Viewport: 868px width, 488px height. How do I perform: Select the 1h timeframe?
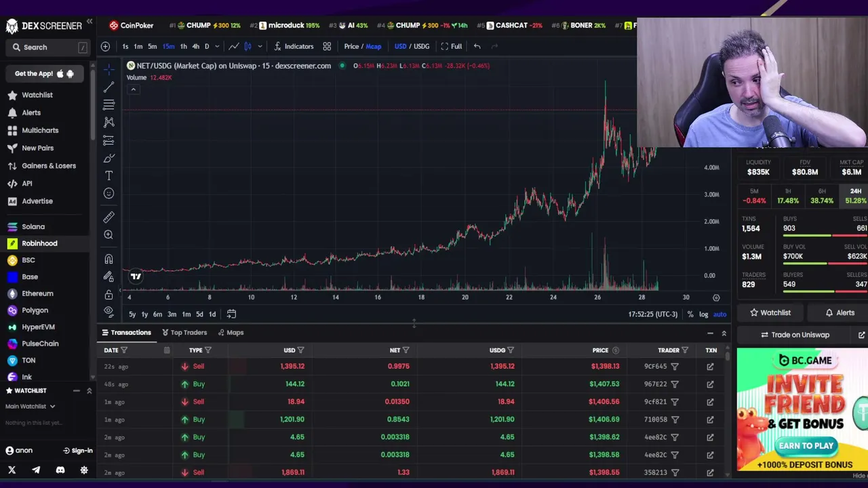pyautogui.click(x=183, y=46)
